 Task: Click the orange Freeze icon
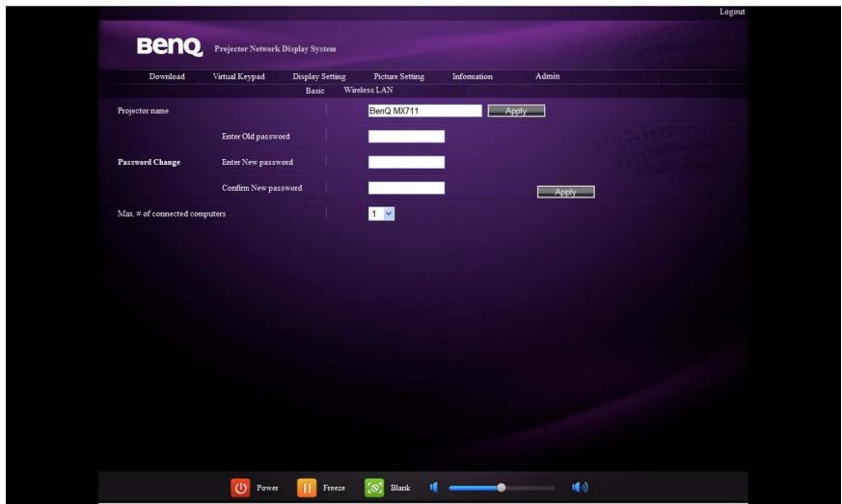(307, 488)
